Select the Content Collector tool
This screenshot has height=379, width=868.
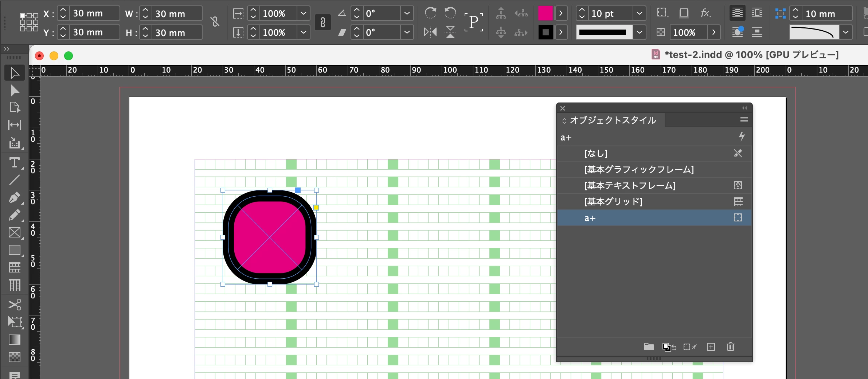coord(15,143)
